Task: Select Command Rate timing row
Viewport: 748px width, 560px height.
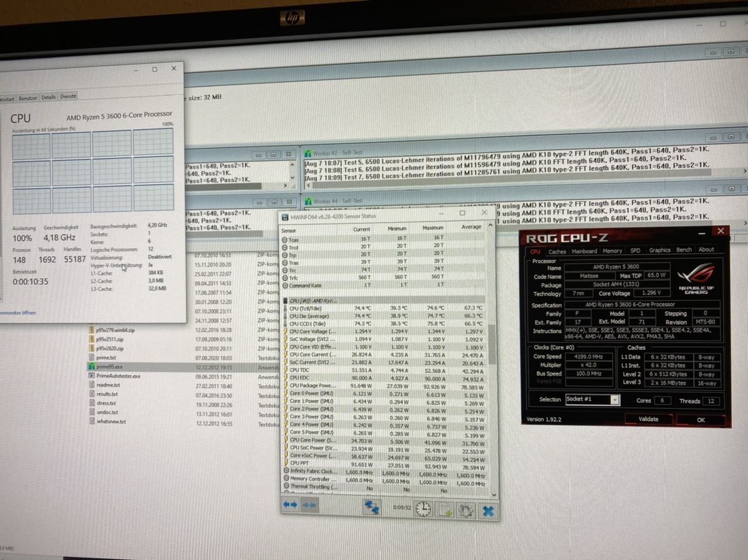Action: coord(384,285)
